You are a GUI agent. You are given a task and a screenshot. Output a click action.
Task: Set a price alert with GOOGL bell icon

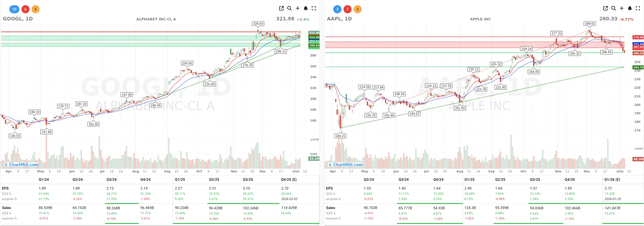(x=305, y=8)
